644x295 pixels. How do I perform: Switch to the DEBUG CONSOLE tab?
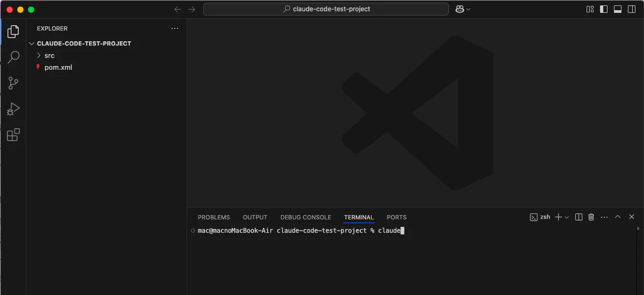pyautogui.click(x=306, y=217)
